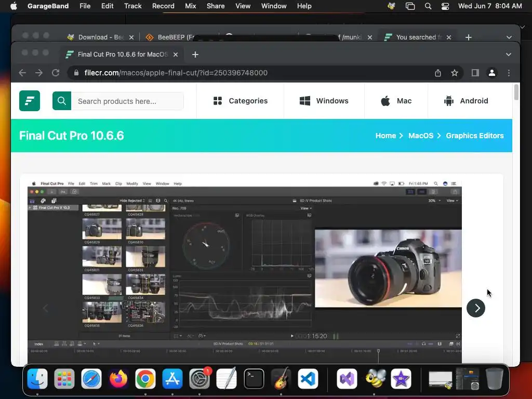532x399 pixels.
Task: Advance the carousel with the next arrow
Action: coord(476,308)
